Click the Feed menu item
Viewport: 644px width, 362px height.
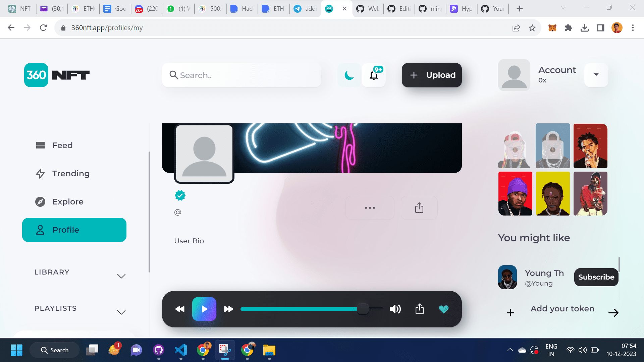[62, 145]
